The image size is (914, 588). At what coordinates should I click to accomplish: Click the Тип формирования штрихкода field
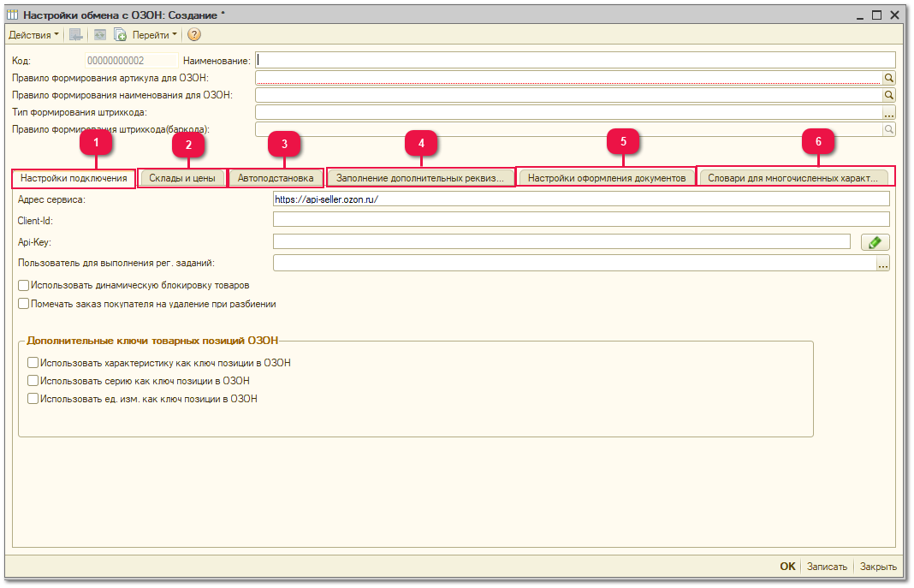pyautogui.click(x=568, y=112)
